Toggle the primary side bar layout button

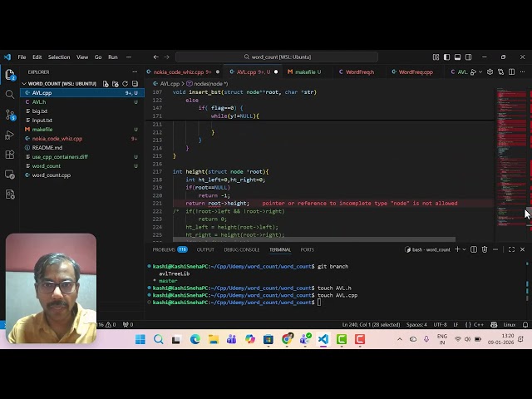coord(445,57)
